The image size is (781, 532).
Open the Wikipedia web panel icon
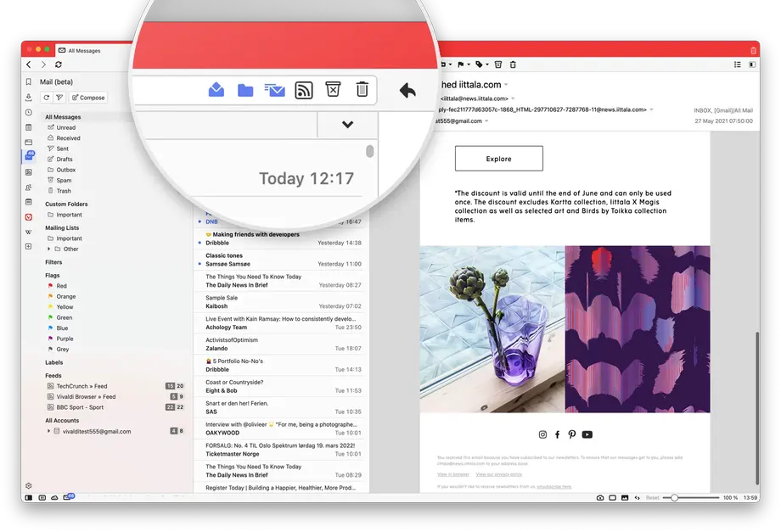[28, 232]
